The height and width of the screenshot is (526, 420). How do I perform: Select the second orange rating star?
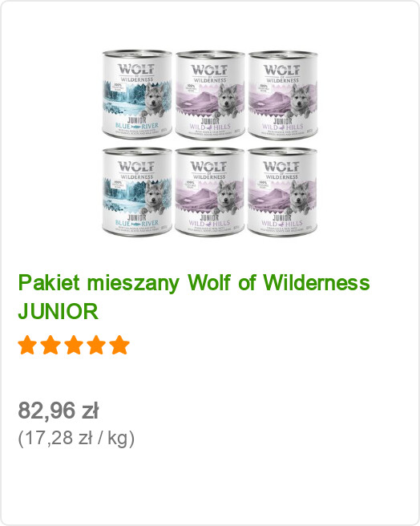point(50,345)
